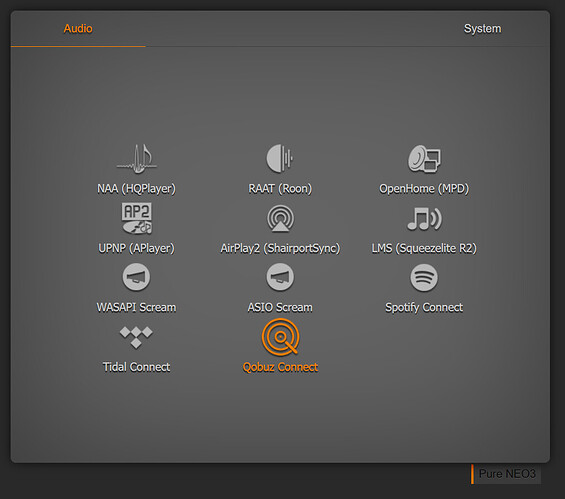
Task: Click the WASAPI Scream megaphone icon
Action: click(136, 277)
